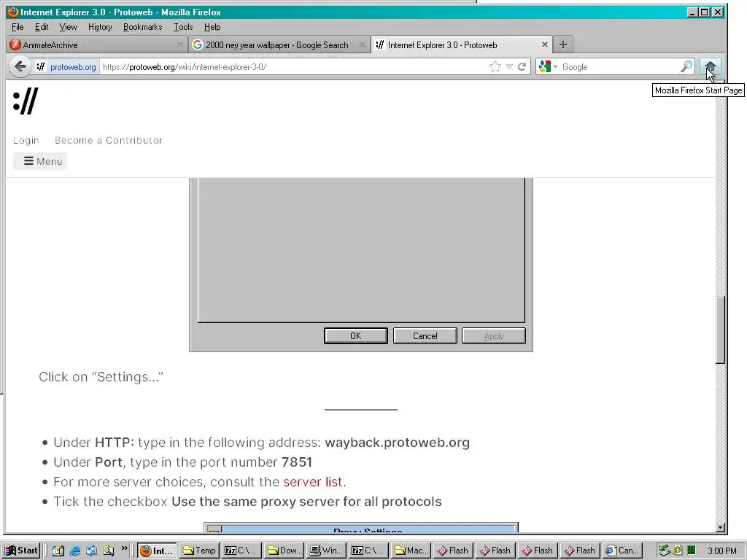The image size is (747, 560).
Task: Open a new tab with the plus button
Action: (562, 44)
